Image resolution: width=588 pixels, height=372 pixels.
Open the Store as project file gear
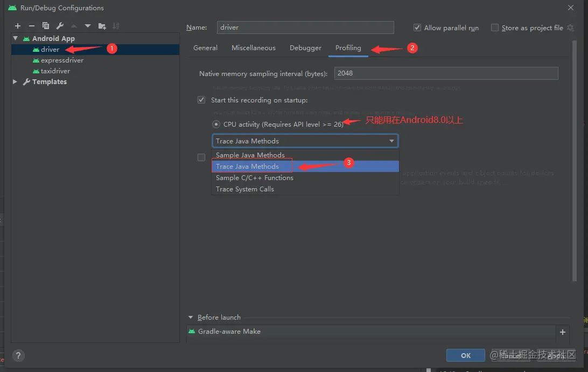[x=570, y=28]
